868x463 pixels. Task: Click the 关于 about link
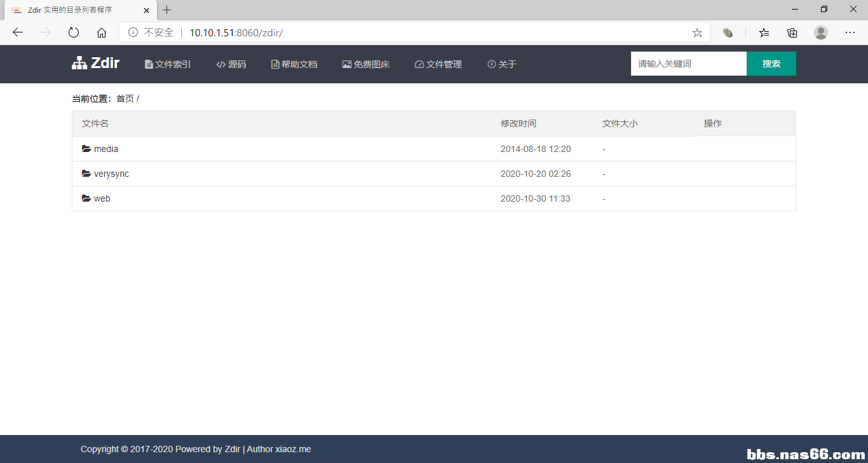click(x=502, y=64)
